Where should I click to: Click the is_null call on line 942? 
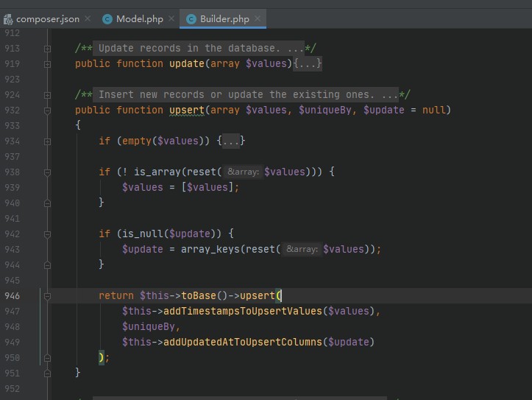point(143,234)
